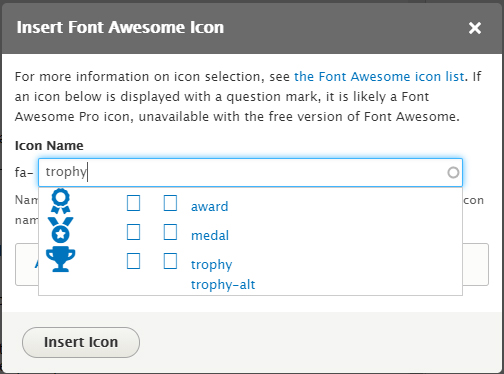
Task: Click the loading circle in Icon Name field
Action: [x=453, y=172]
